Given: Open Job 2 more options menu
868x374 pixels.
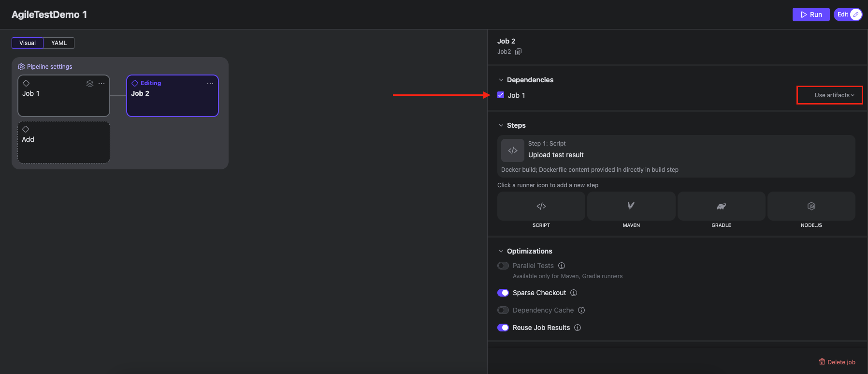Looking at the screenshot, I should click(210, 84).
